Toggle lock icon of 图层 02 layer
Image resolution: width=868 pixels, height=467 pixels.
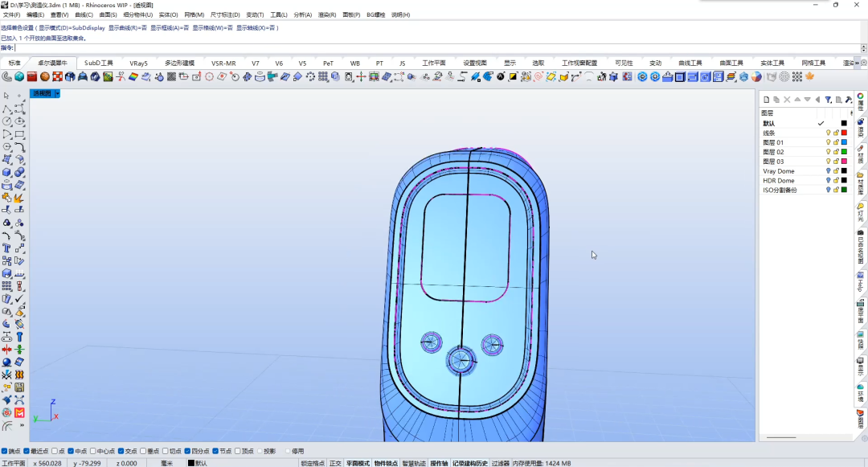tap(836, 152)
